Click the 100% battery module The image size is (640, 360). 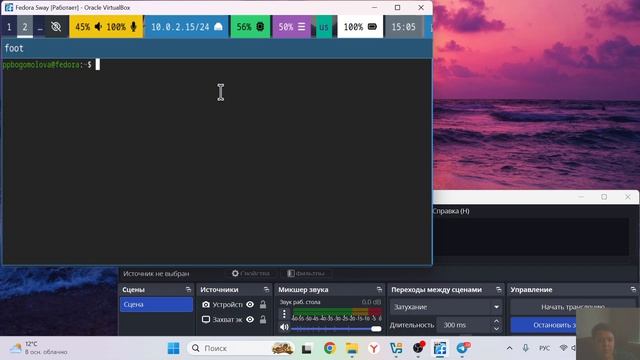360,27
